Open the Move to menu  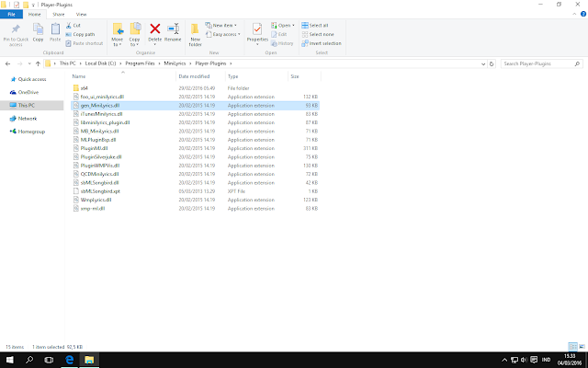[x=118, y=35]
